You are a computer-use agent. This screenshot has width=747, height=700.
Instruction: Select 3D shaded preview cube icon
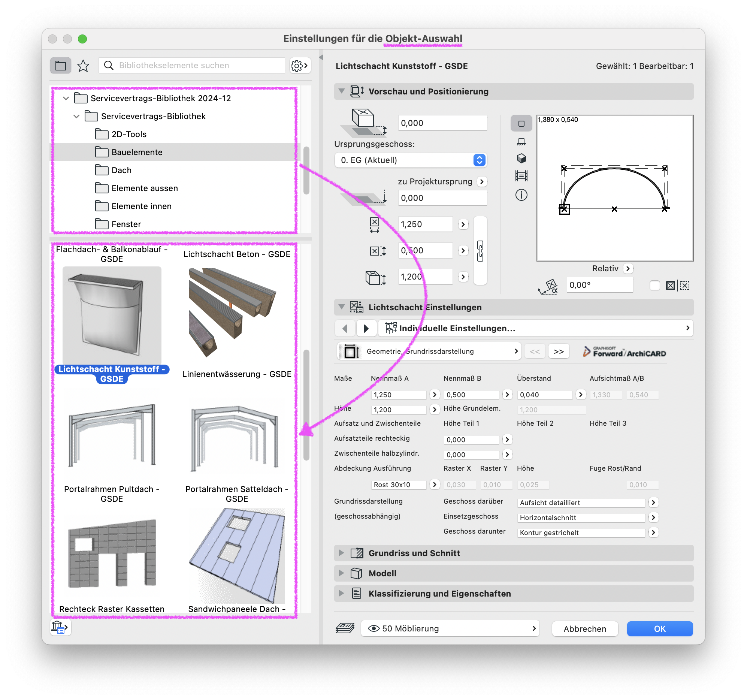tap(521, 158)
